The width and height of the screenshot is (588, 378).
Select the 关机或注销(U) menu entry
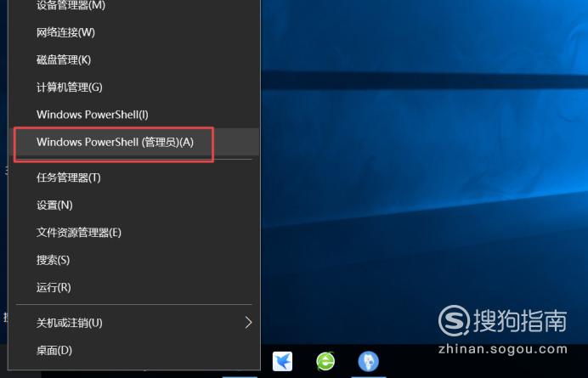tap(134, 323)
